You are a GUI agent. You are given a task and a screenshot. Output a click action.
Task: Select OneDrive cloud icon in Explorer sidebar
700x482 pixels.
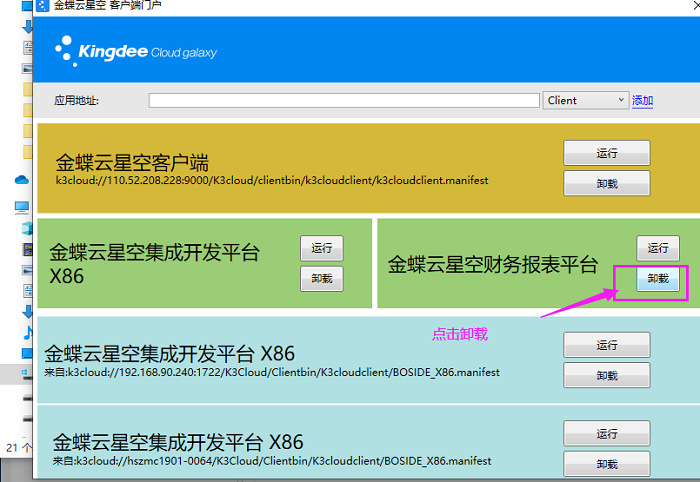click(x=21, y=180)
